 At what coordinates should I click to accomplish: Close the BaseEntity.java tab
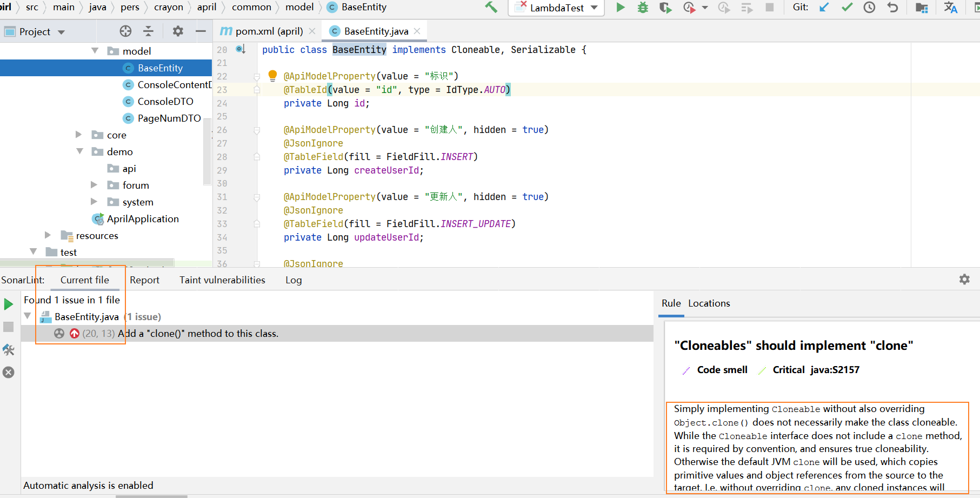(417, 31)
